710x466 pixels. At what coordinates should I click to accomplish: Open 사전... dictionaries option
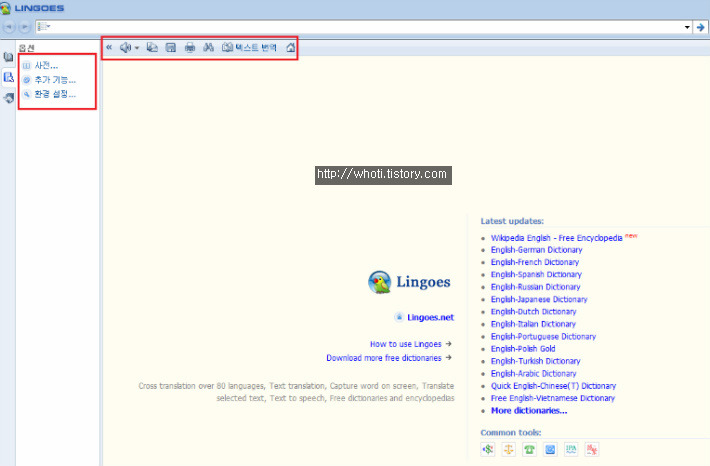pyautogui.click(x=41, y=66)
